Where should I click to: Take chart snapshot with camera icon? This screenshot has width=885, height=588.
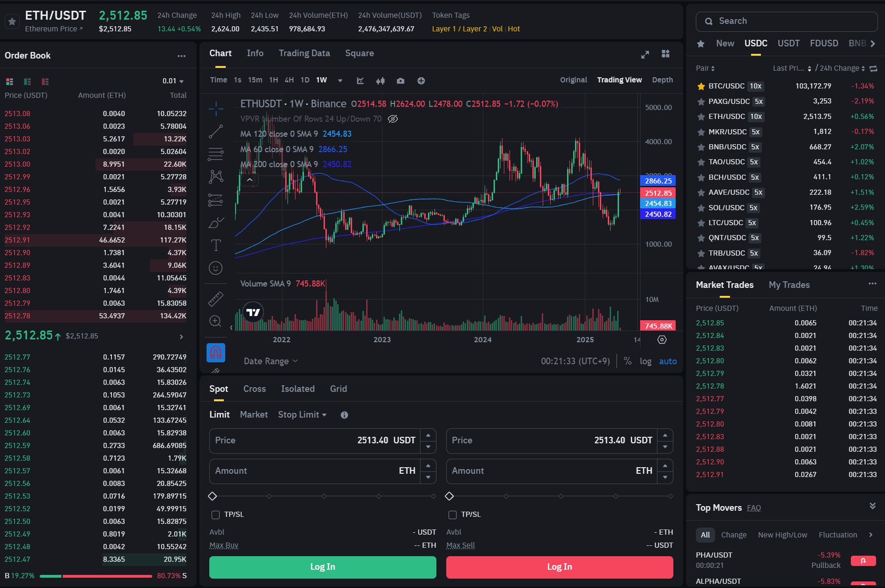[400, 81]
